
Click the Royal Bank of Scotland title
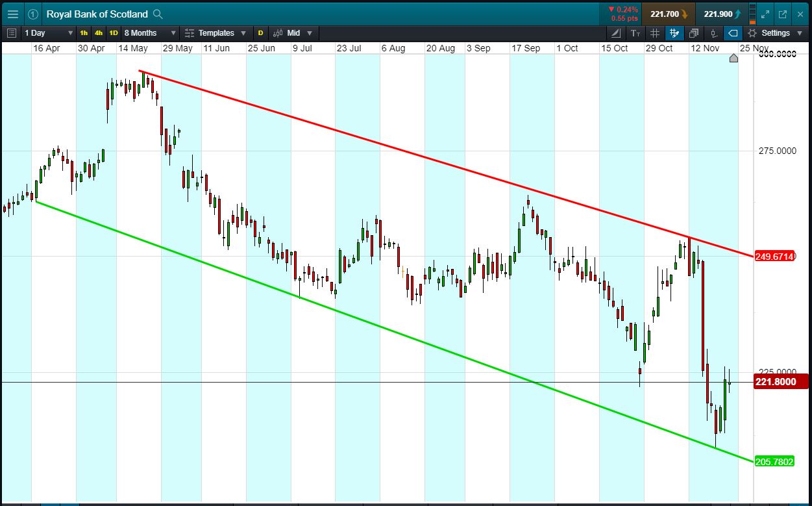pyautogui.click(x=97, y=14)
